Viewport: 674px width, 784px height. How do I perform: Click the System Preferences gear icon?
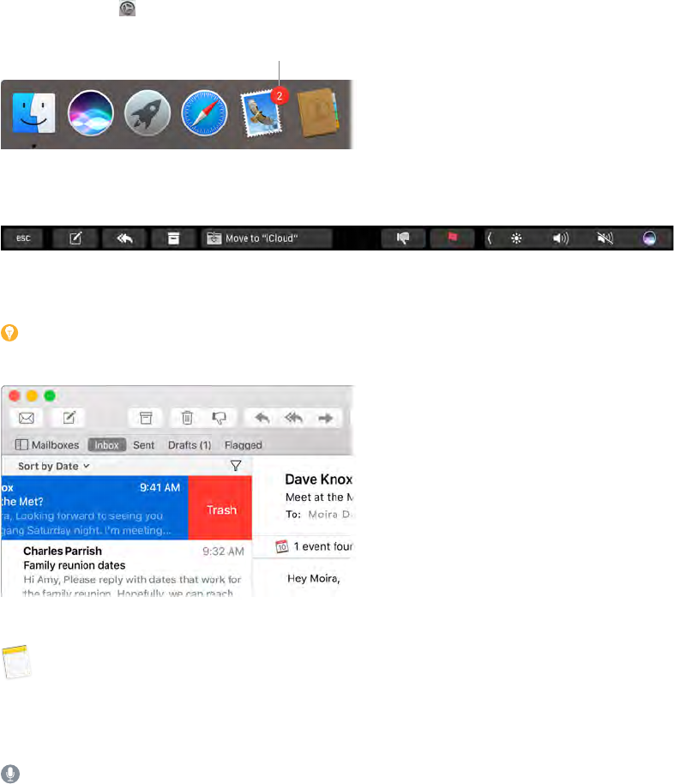(127, 8)
